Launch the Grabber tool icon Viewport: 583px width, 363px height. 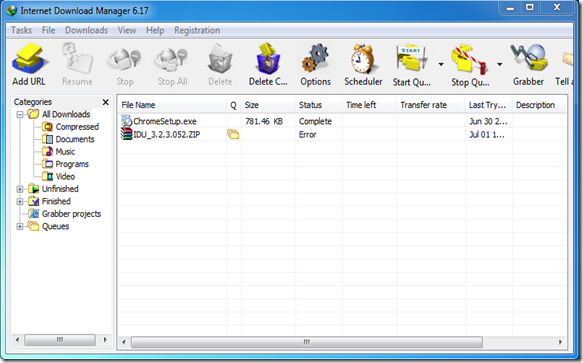point(529,58)
